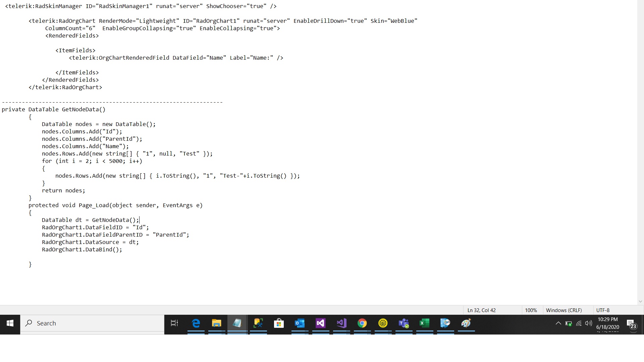Open Excel from the taskbar
644x362 pixels.
pyautogui.click(x=424, y=323)
